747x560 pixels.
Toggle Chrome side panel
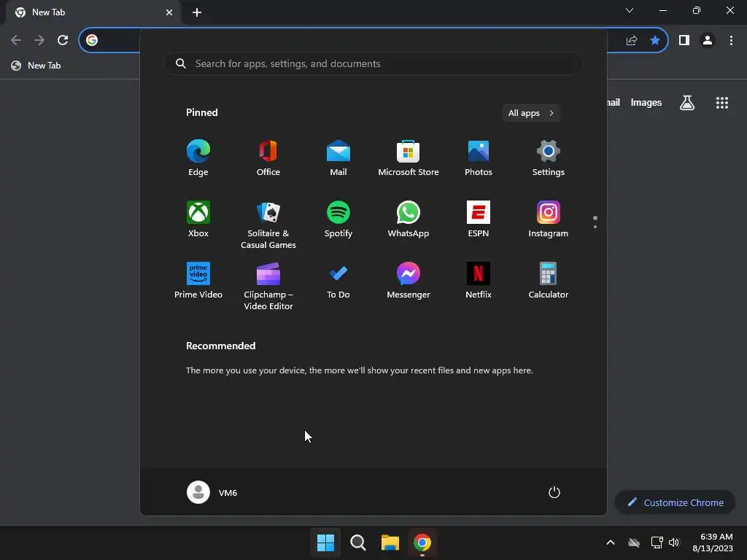(684, 40)
